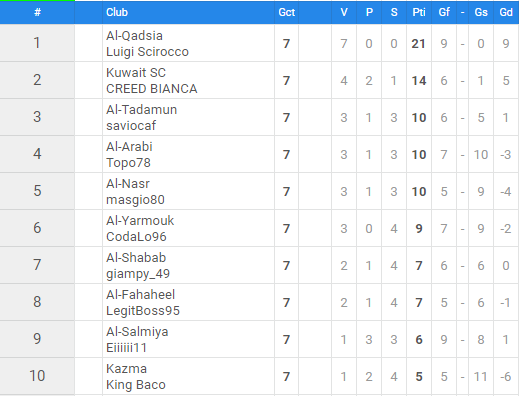Open the Kazma club page

[x=126, y=369]
